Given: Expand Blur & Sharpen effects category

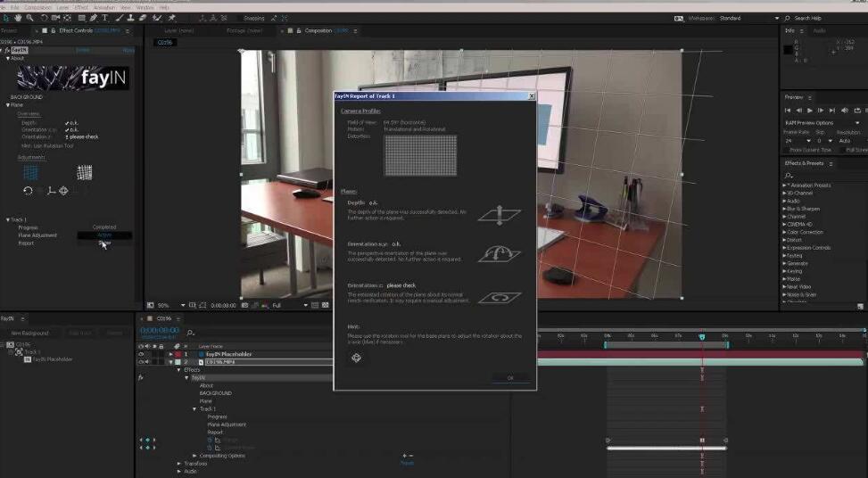Looking at the screenshot, I should 784,209.
